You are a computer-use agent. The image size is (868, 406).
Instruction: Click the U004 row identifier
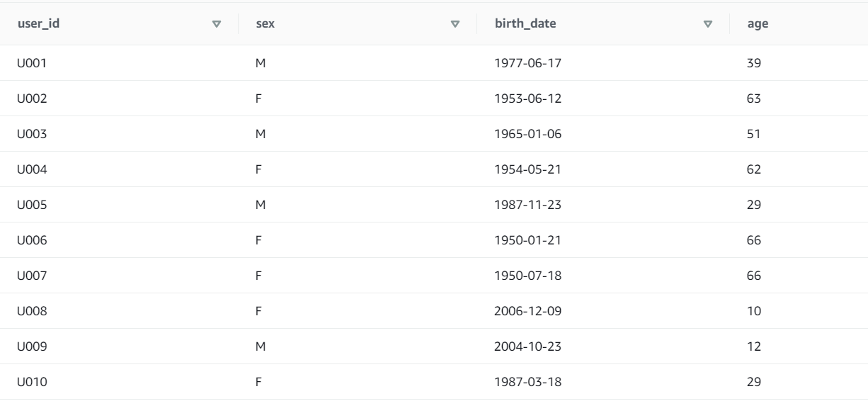tap(32, 169)
